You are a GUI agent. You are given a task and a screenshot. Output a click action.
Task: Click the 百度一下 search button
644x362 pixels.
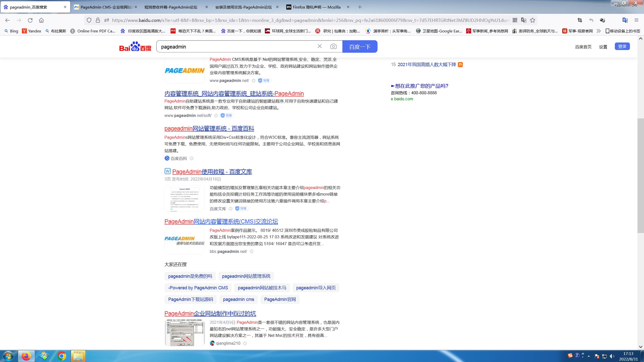[360, 47]
